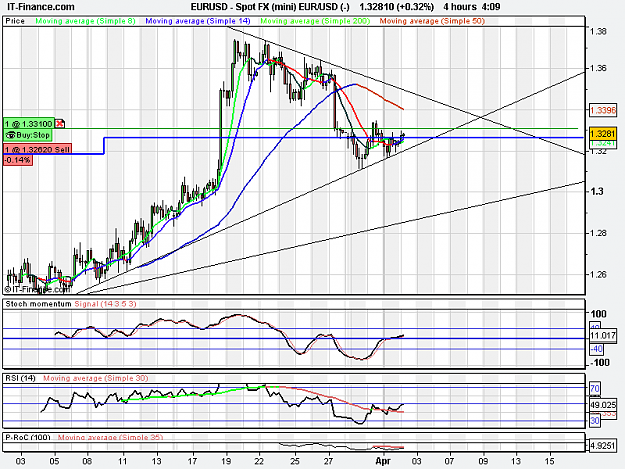Click the 22 date axis label
The width and height of the screenshot is (625, 469).
pos(259,461)
